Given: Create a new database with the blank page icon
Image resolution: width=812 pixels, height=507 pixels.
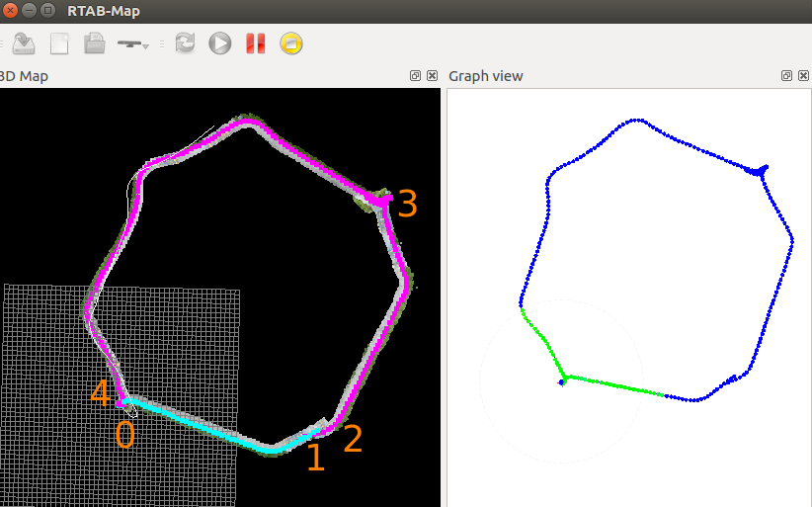Looking at the screenshot, I should click(x=60, y=43).
